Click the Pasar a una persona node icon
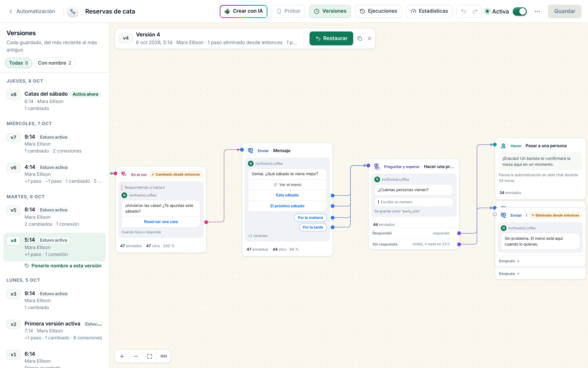 503,146
